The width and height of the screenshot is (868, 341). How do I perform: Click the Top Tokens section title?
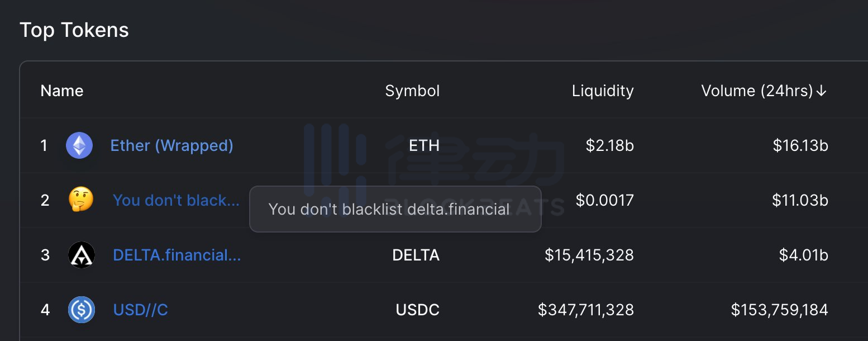(74, 30)
